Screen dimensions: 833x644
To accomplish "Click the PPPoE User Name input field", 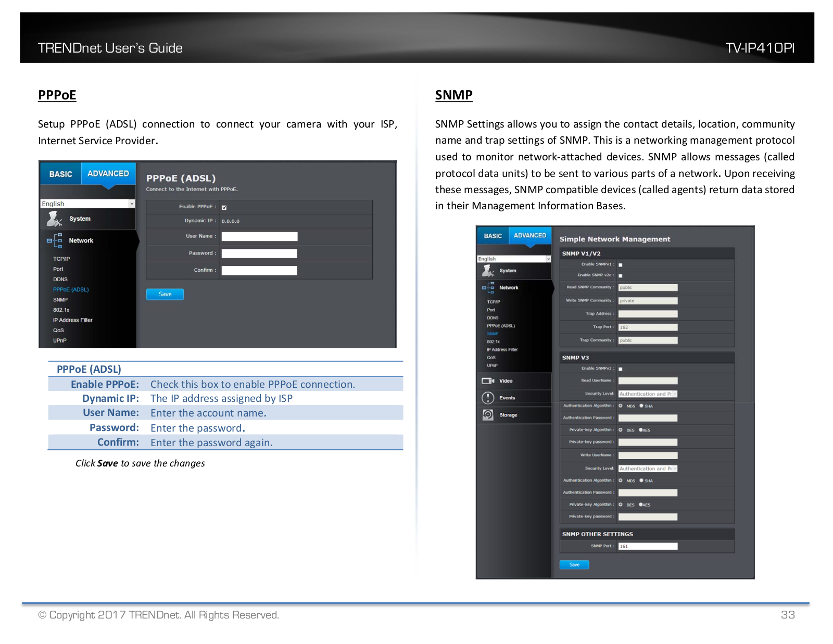I will coord(259,236).
